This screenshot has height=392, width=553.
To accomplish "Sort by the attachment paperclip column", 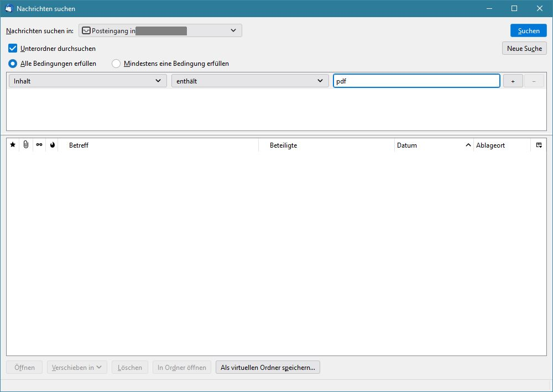I will 26,145.
